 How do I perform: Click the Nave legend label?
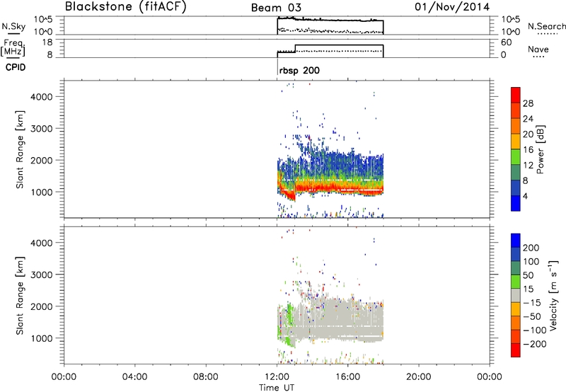538,49
